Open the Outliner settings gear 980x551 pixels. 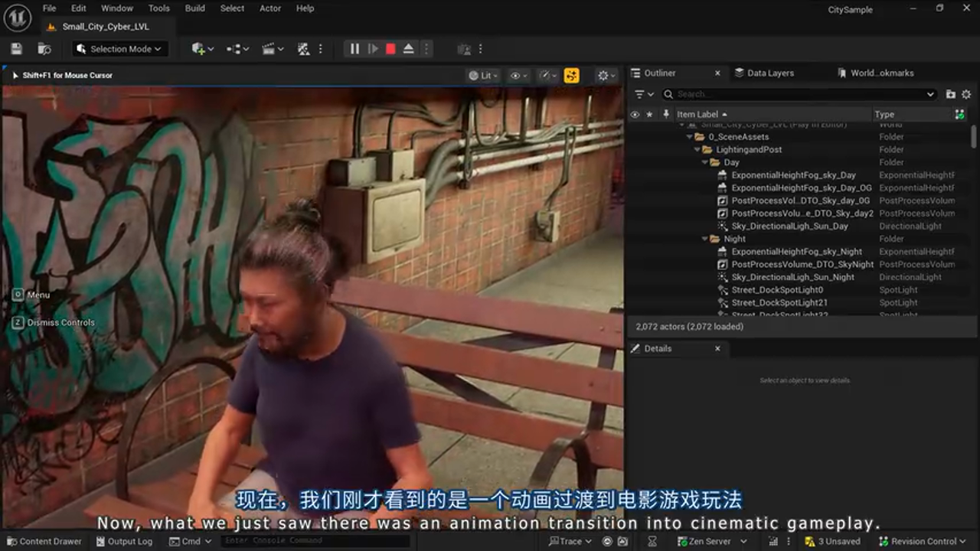point(966,93)
